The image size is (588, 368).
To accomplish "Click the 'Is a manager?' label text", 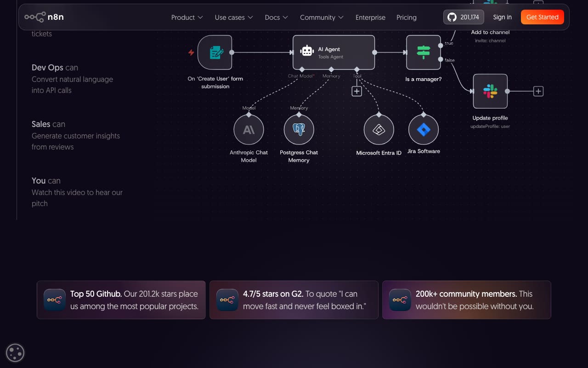I will pos(424,79).
